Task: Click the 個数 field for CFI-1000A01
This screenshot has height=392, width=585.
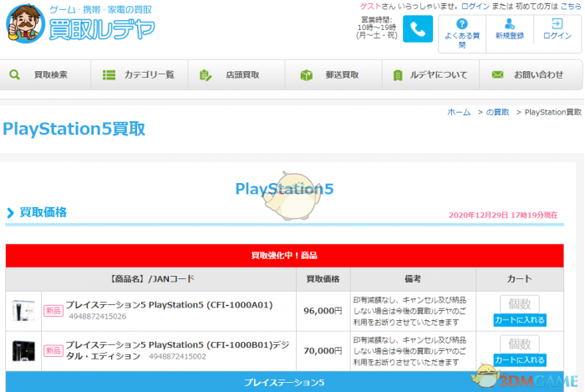Action: click(x=520, y=304)
